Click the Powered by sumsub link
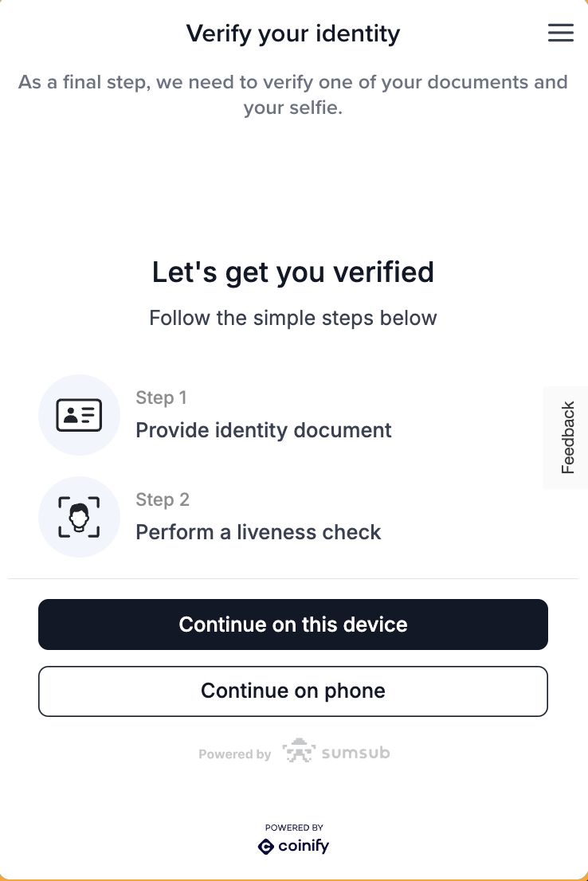Viewport: 588px width, 881px height. (x=293, y=751)
